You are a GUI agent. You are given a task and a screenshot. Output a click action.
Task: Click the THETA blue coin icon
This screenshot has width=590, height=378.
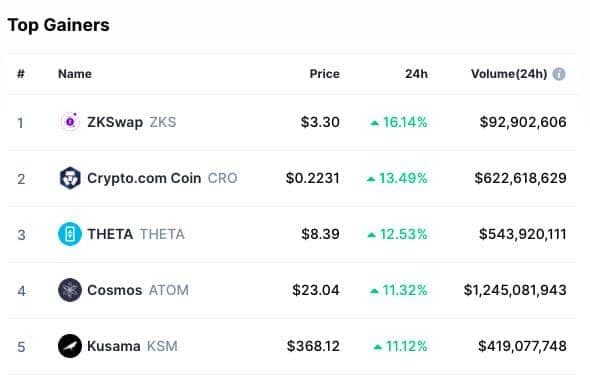70,234
